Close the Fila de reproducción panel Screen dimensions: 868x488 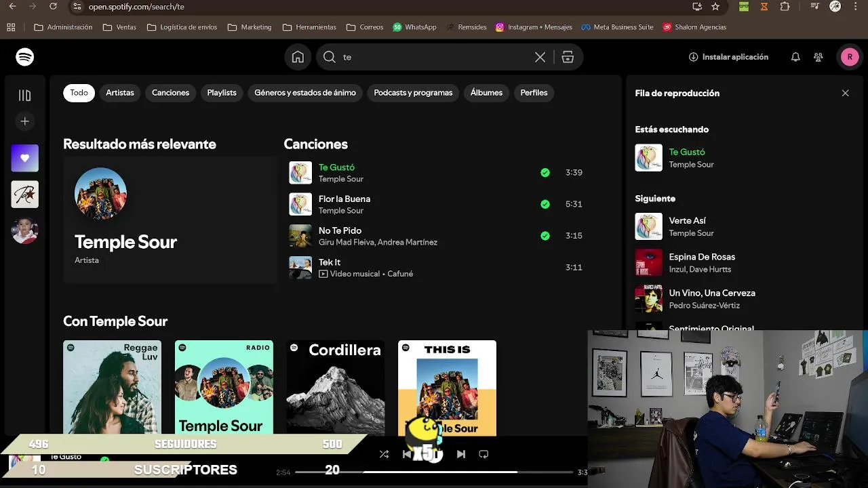845,93
